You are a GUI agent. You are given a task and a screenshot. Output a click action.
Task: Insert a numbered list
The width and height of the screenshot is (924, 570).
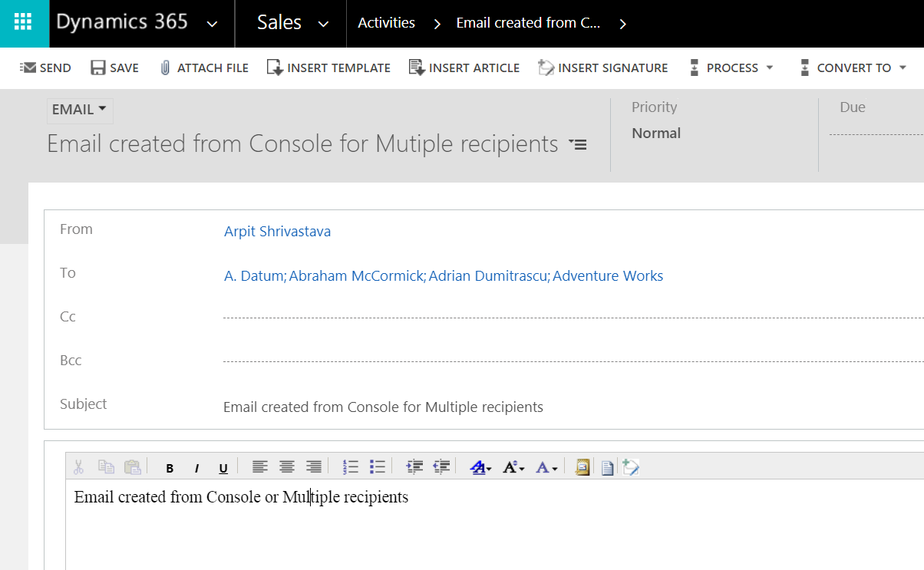(351, 466)
